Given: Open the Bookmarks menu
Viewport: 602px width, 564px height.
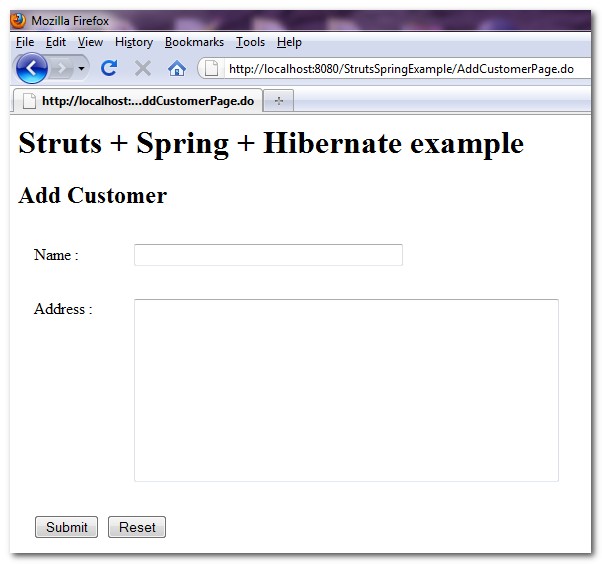Looking at the screenshot, I should (x=194, y=42).
